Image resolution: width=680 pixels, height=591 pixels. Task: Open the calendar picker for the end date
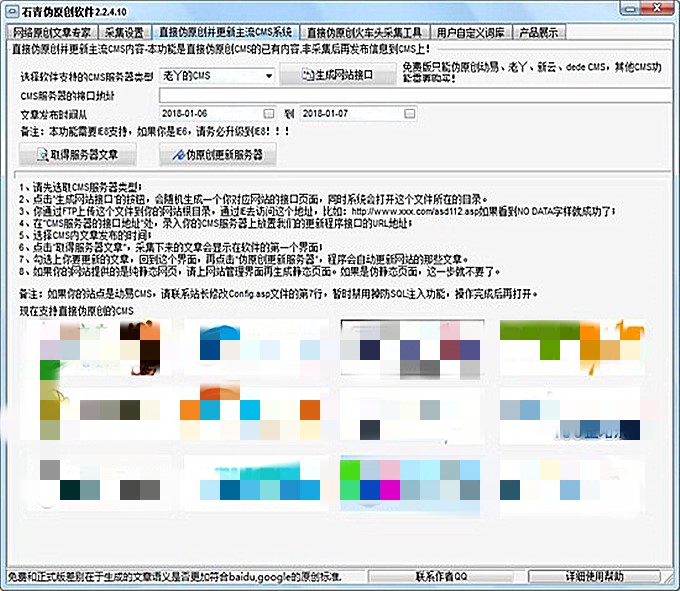pyautogui.click(x=409, y=114)
